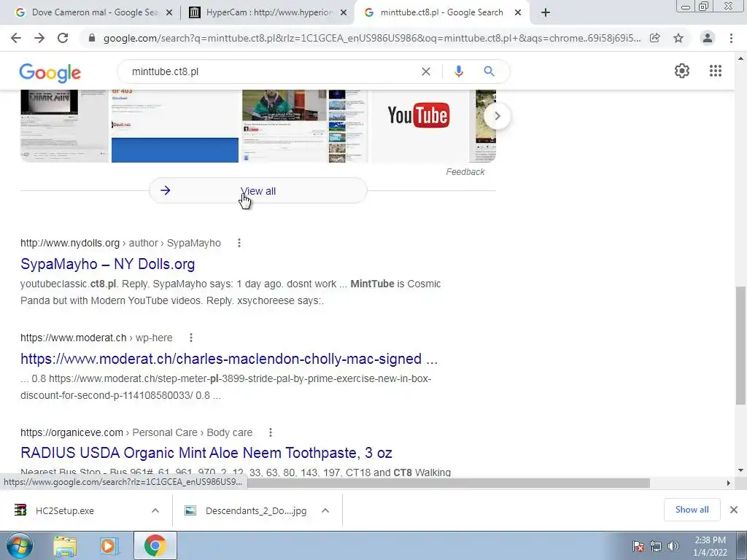Open the RADIUS USDA Organic Mint Toothpaste result
This screenshot has width=747, height=560.
point(206,453)
